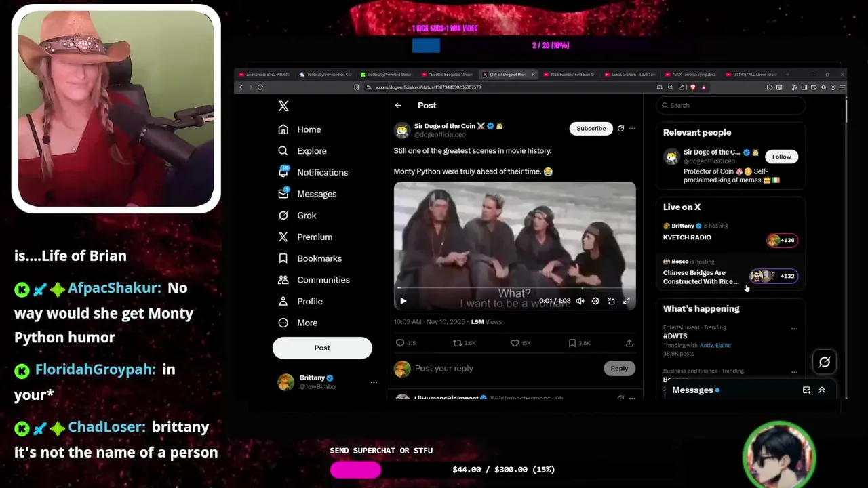Click the @dogeofficialceo handle on the post

[439, 134]
